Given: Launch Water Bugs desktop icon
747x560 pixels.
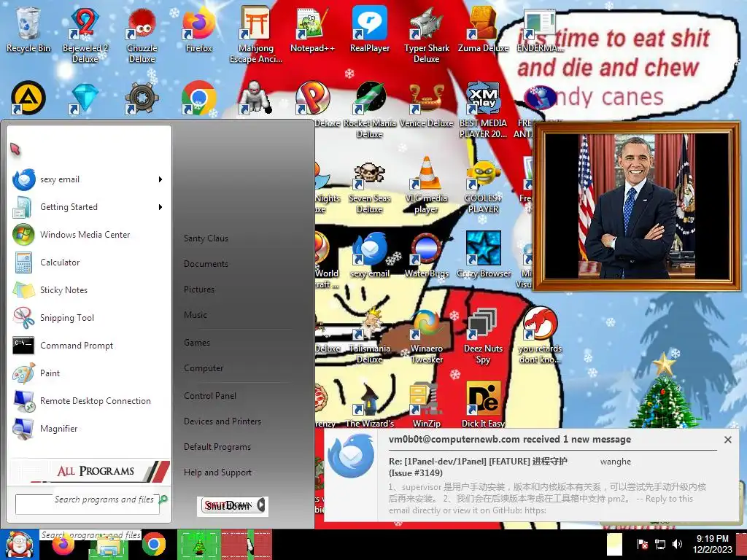Looking at the screenshot, I should 426,254.
